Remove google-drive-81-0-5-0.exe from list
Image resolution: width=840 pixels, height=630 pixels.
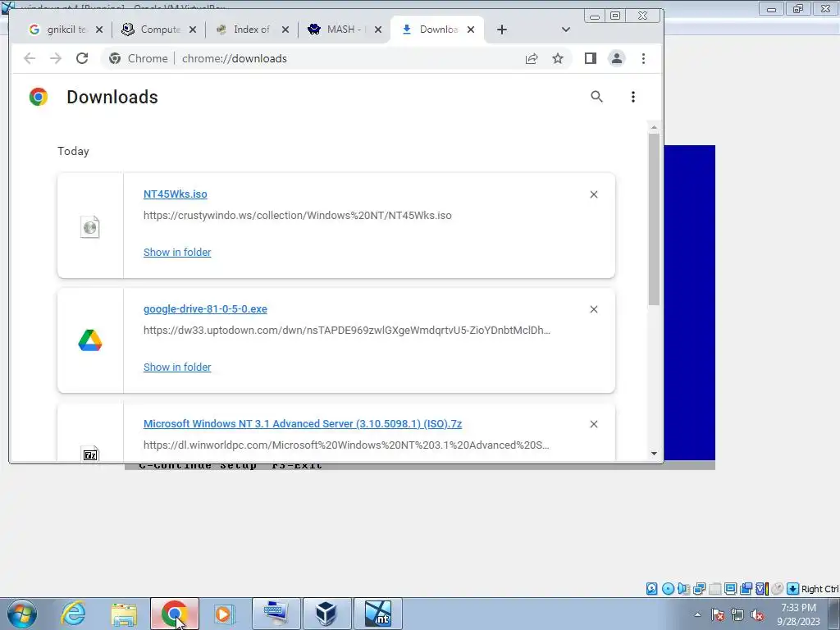594,309
